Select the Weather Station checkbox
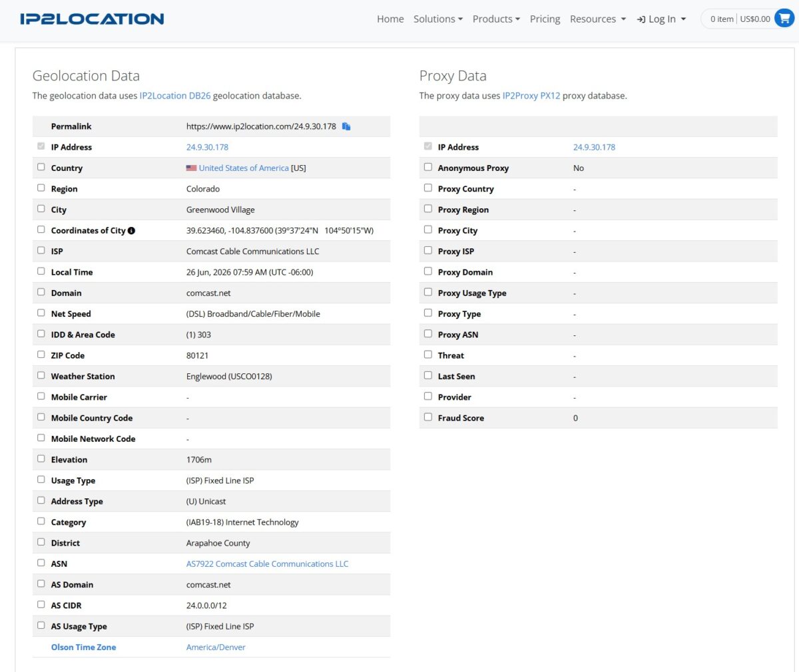 [x=41, y=375]
